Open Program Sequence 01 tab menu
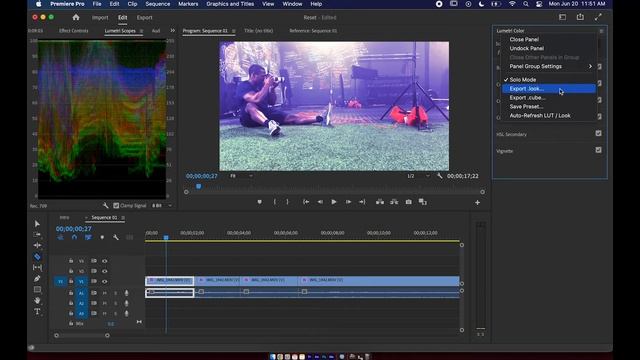 pos(233,31)
